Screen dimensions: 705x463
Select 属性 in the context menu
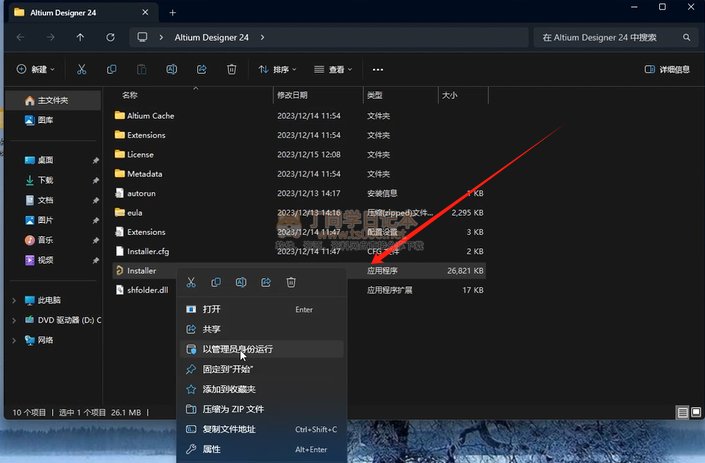point(212,449)
